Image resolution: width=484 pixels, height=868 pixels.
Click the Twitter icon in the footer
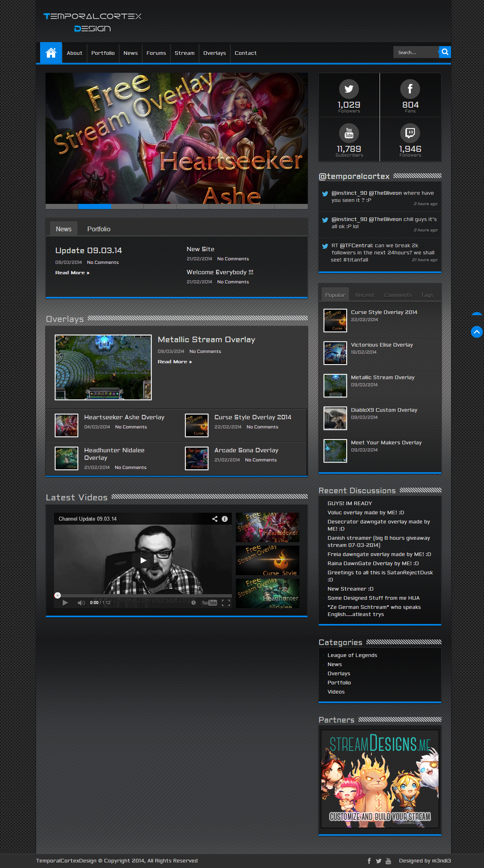379,861
